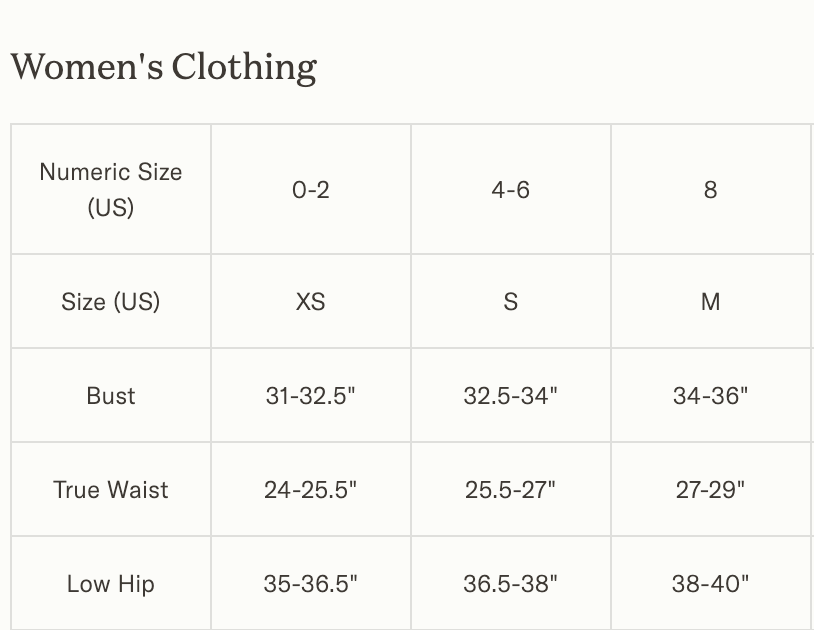Select the Bust row header
Screen dimensions: 814x630
(x=111, y=395)
